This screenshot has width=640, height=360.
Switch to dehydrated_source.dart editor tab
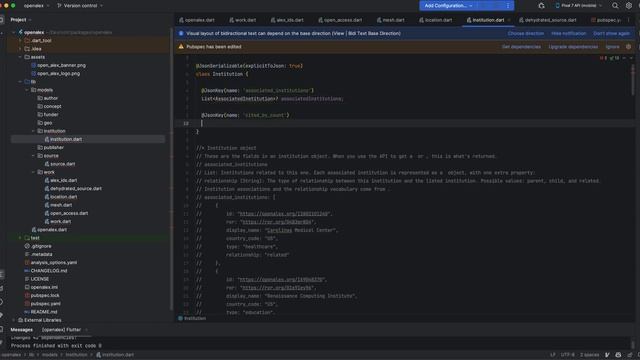coord(547,20)
